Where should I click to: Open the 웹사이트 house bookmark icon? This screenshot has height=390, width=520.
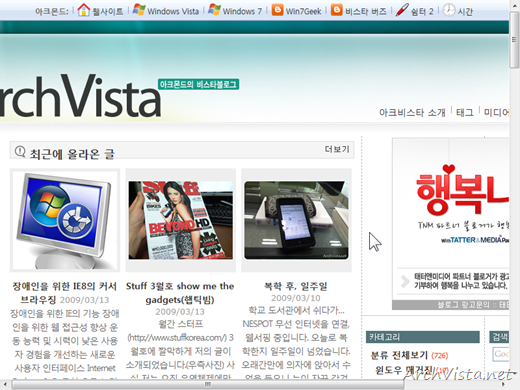point(84,10)
